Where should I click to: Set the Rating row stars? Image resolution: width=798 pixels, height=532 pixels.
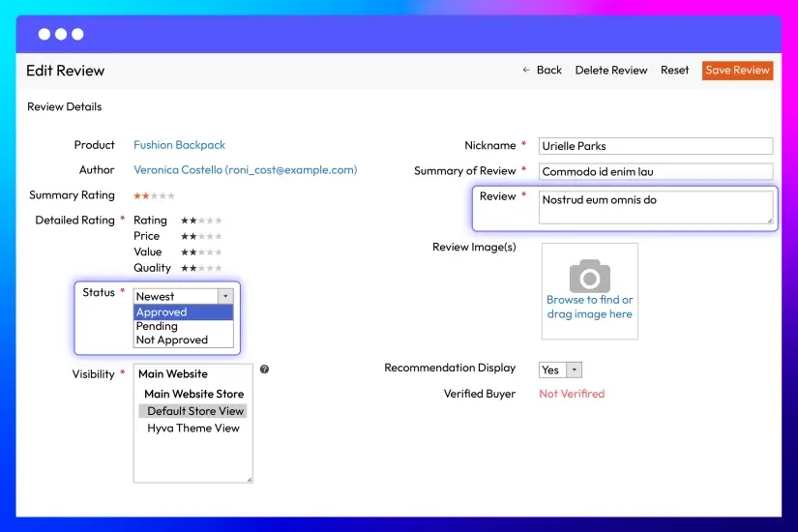[x=201, y=221]
